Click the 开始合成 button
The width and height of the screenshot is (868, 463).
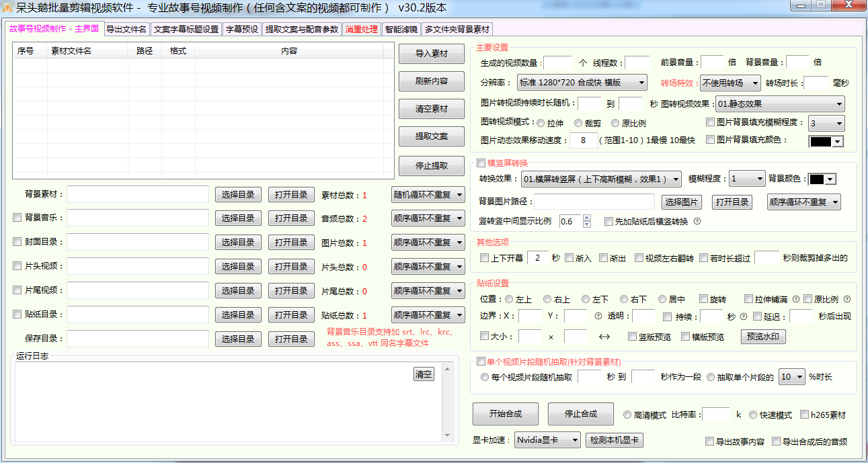click(506, 414)
